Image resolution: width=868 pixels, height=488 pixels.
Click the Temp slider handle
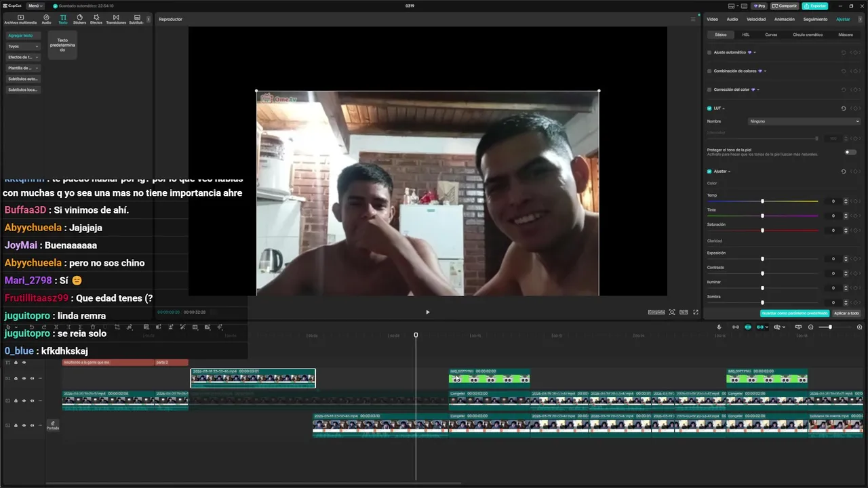(x=762, y=201)
